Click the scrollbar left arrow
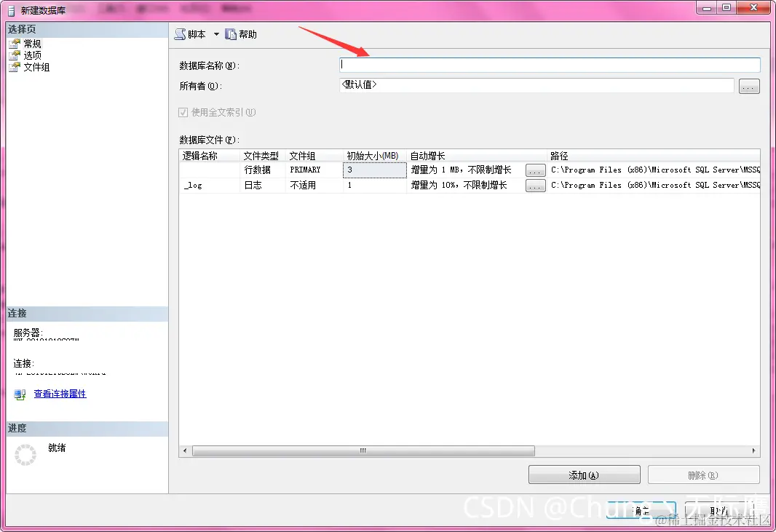Viewport: 776px width, 532px height. tap(185, 450)
